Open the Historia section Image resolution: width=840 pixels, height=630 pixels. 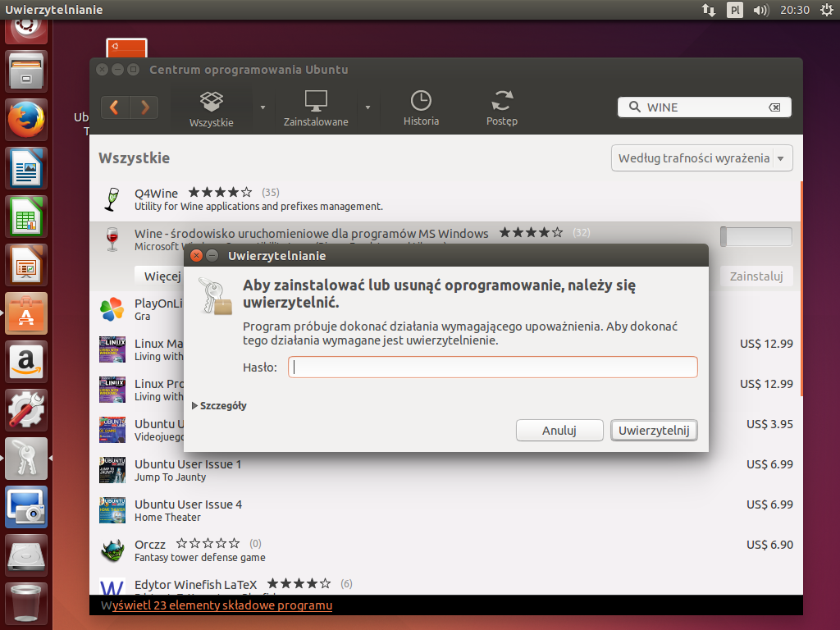pyautogui.click(x=421, y=108)
